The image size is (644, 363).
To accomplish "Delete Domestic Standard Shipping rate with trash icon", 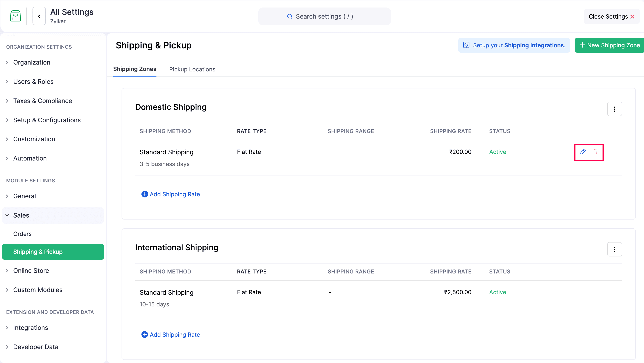I will click(595, 152).
